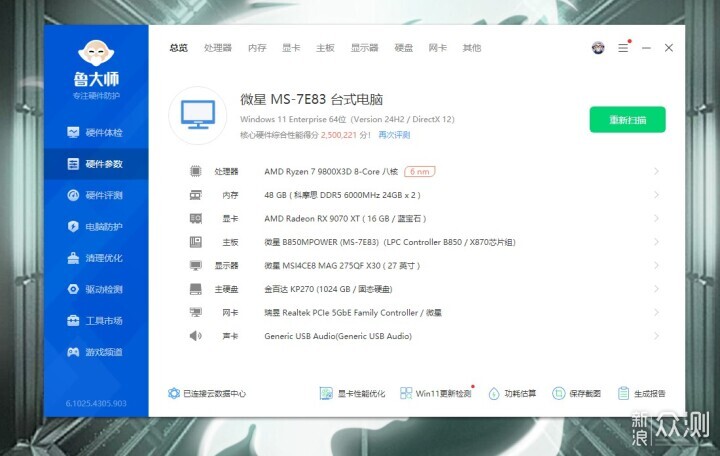Open 驱动检测 driver detection

[x=95, y=289]
